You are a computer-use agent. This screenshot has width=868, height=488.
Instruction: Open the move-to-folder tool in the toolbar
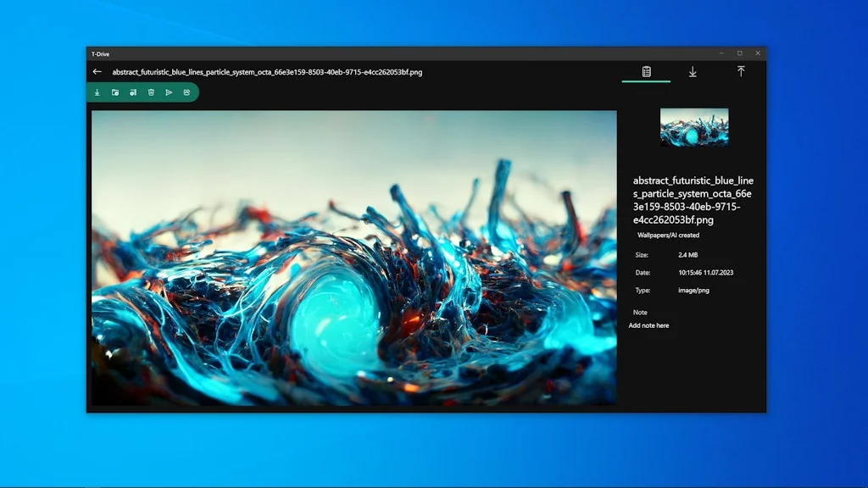point(116,93)
